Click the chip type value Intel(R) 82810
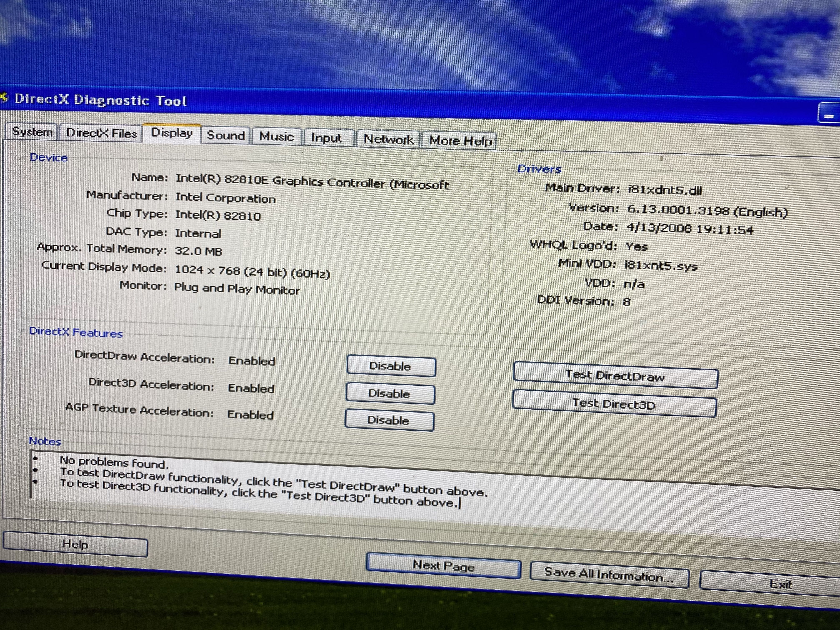Screen dimensions: 840x630 click(218, 215)
